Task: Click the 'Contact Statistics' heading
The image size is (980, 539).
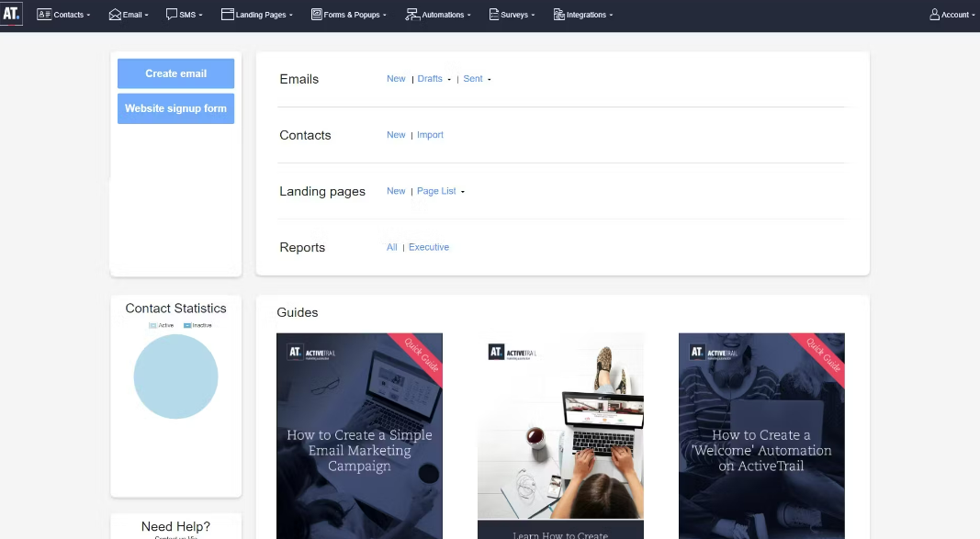Action: point(175,309)
